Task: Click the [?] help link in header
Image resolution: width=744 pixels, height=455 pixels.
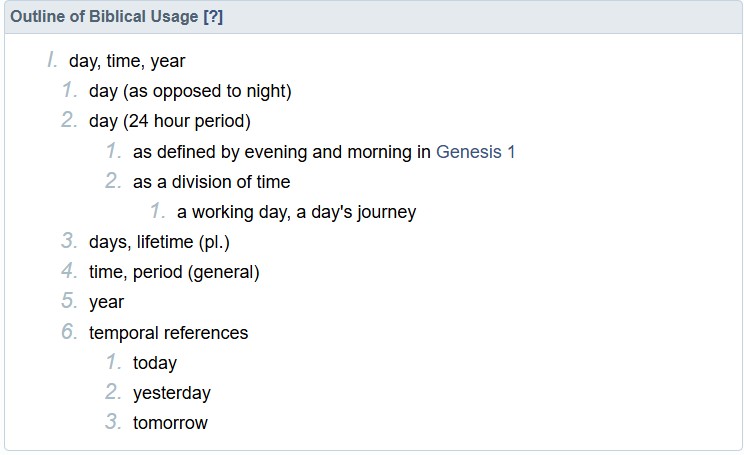Action: [x=212, y=17]
